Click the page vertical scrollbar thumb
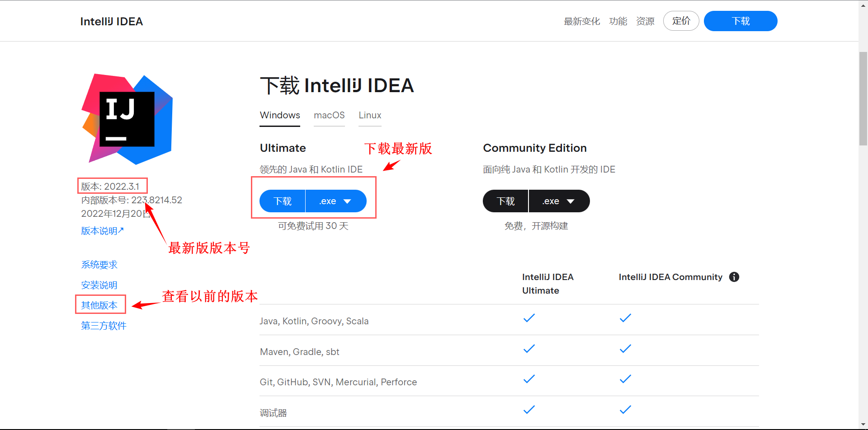 pos(863,98)
